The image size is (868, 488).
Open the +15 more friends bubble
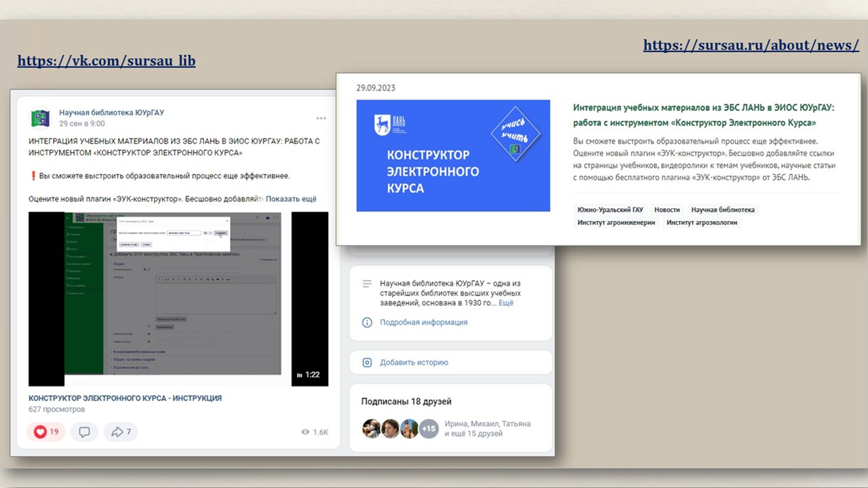(x=429, y=429)
